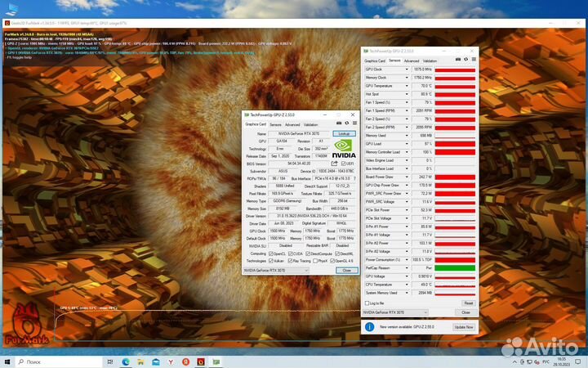Click the GPU-Z title bar icon of Graphics Card window
Screen dimensions: 588x368
[247, 114]
